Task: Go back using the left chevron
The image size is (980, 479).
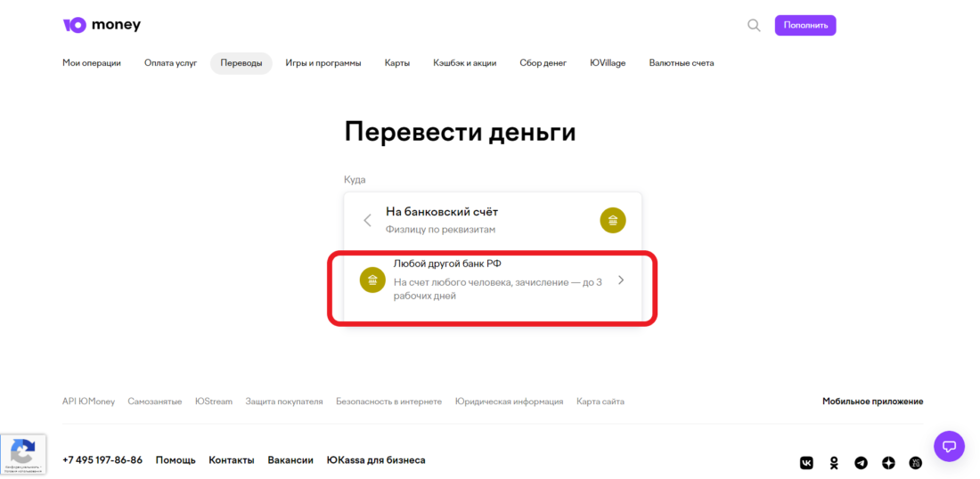Action: (x=367, y=220)
